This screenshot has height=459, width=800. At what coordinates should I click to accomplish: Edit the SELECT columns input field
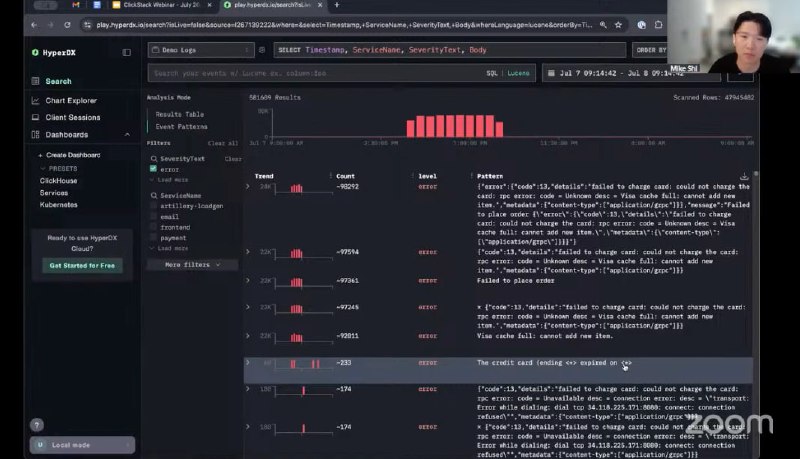coord(449,50)
